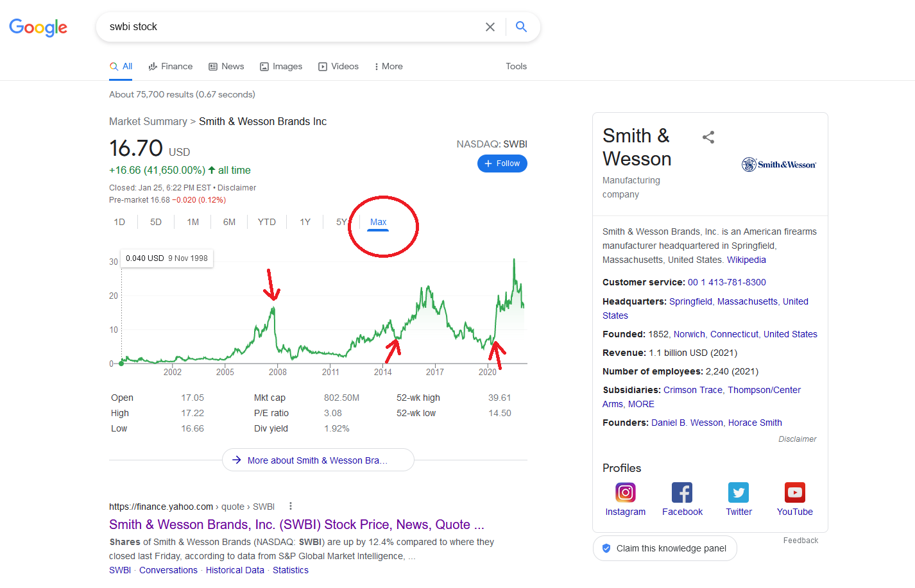Switch to the News tab
The height and width of the screenshot is (588, 915).
point(227,66)
